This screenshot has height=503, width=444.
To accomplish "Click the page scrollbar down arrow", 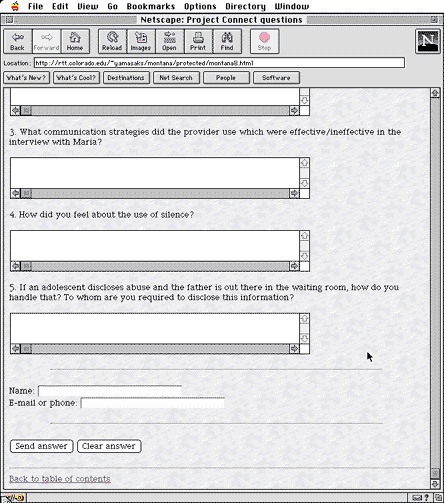I will (435, 484).
